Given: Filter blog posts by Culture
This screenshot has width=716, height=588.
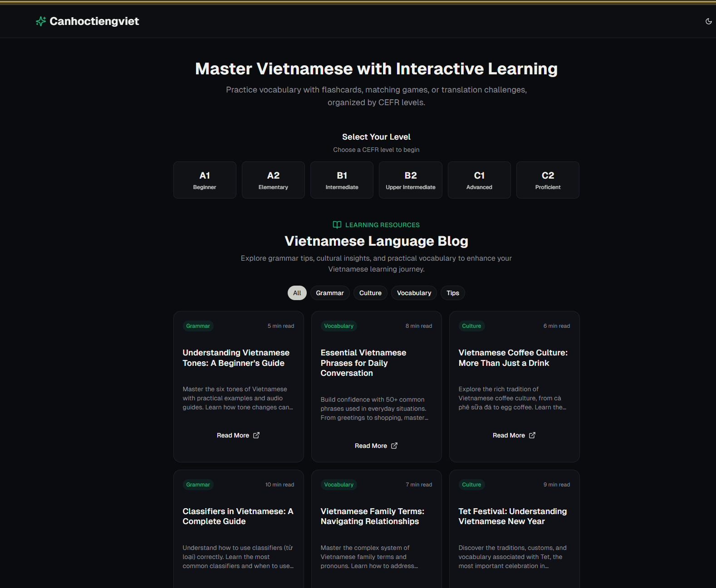Looking at the screenshot, I should tap(370, 293).
